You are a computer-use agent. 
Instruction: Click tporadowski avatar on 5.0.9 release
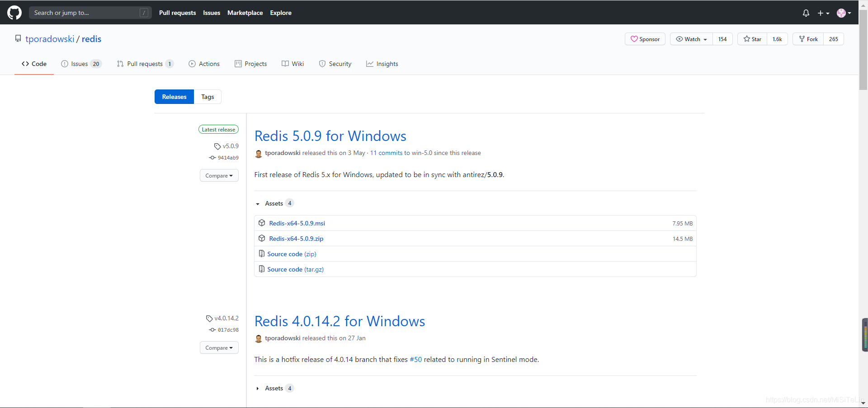pyautogui.click(x=259, y=154)
